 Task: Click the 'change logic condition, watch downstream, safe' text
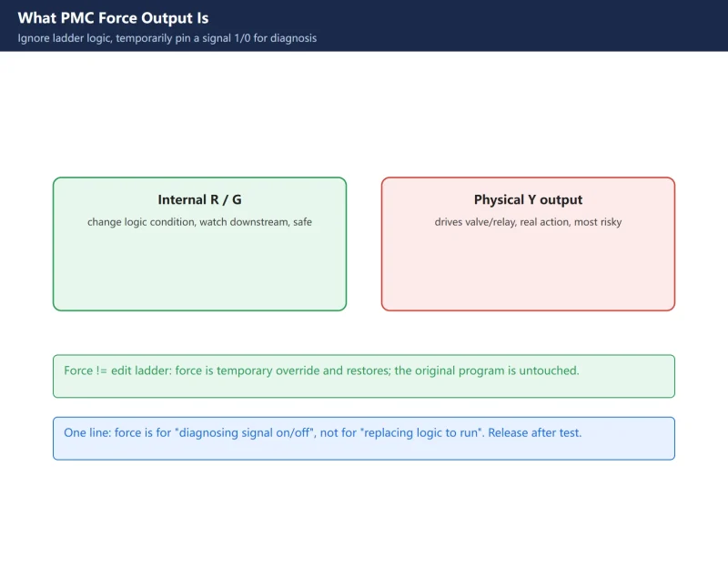pyautogui.click(x=199, y=222)
